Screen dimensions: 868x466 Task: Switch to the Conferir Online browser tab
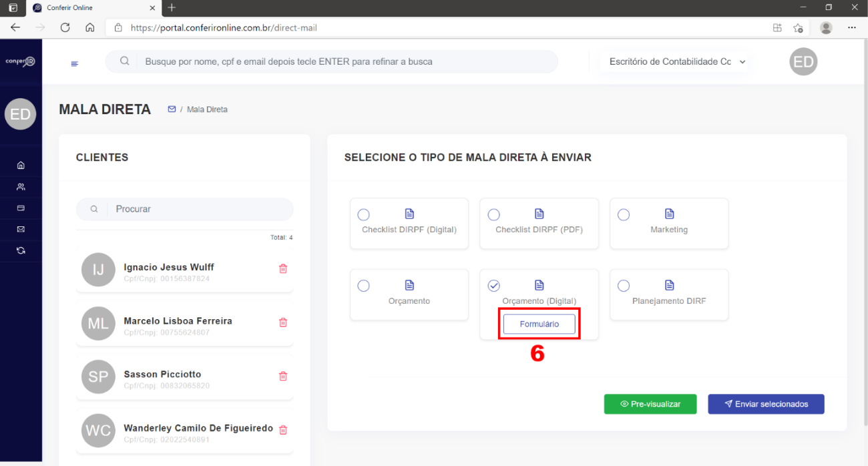pos(94,8)
